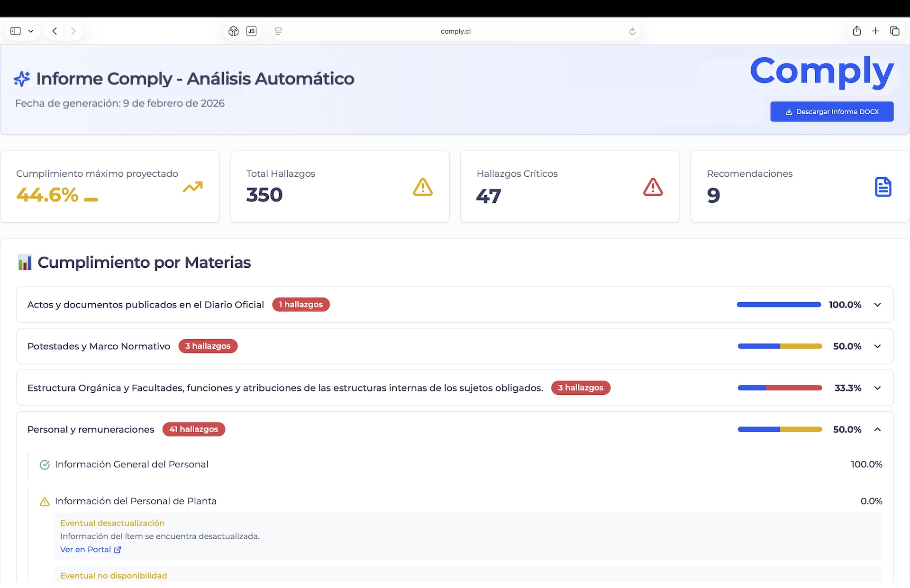Open sidebar options dropdown arrow

pyautogui.click(x=31, y=31)
